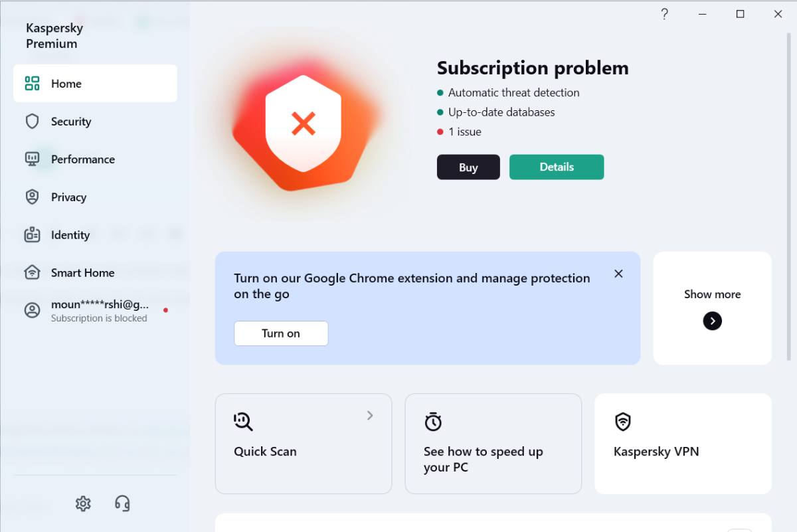Click the Kaspersky VPN shield icon

[622, 421]
